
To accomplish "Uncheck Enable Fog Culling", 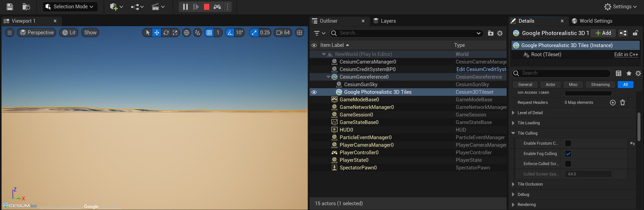I will tap(568, 154).
